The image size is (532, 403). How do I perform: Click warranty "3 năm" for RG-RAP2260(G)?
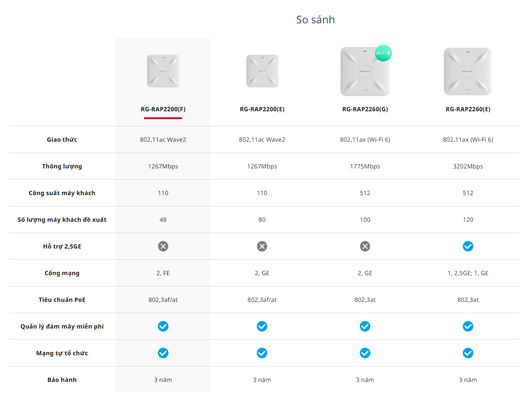[x=365, y=380]
